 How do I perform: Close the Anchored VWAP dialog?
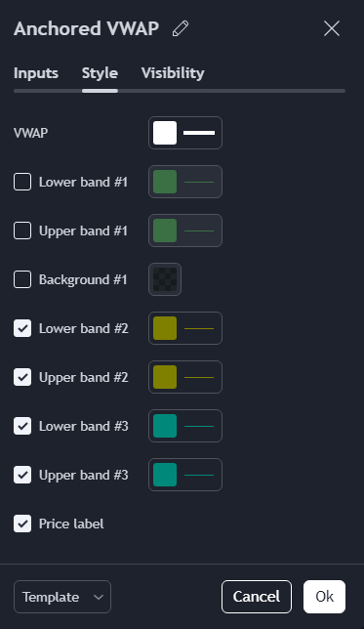pos(332,29)
